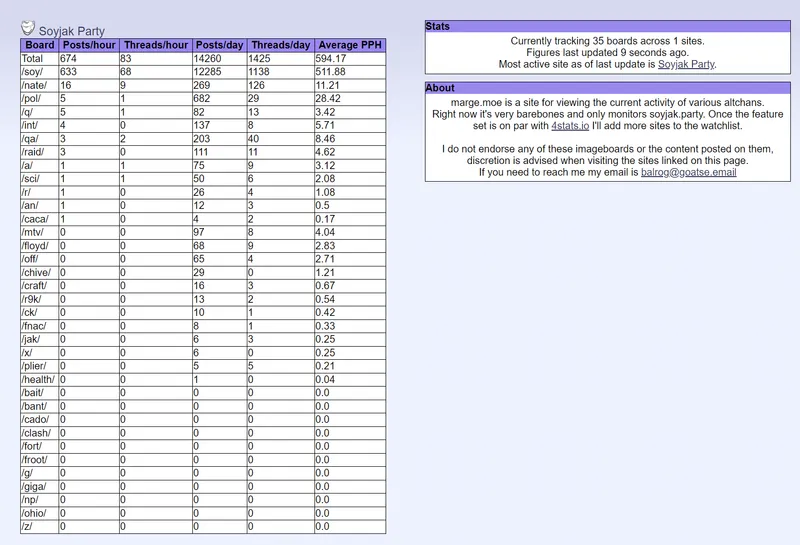
Task: Click the Threads/day column header
Action: click(x=280, y=45)
